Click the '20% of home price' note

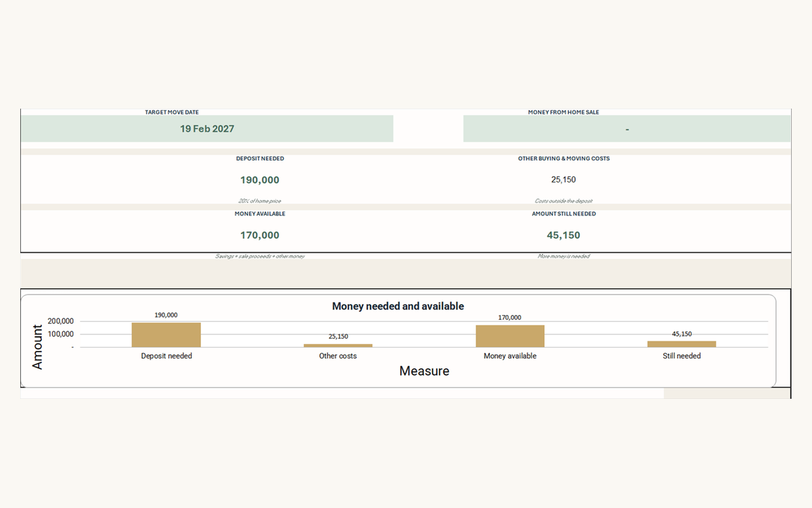click(260, 201)
